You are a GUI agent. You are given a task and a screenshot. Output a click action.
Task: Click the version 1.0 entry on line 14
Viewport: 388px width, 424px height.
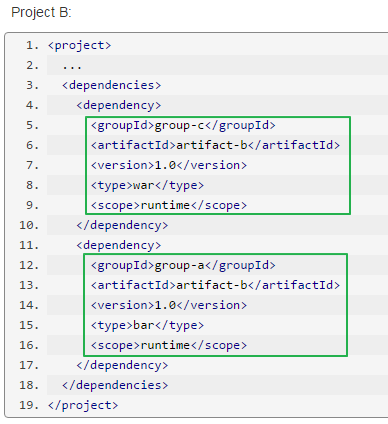point(169,305)
